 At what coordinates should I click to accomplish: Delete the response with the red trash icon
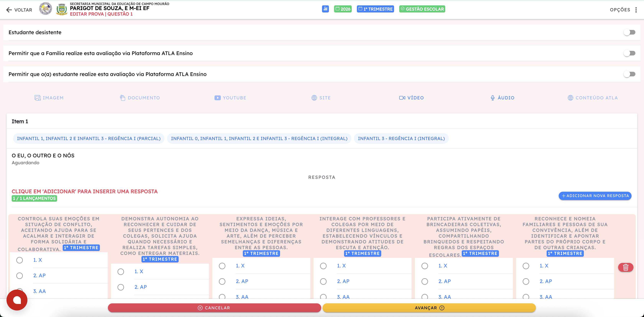click(625, 267)
